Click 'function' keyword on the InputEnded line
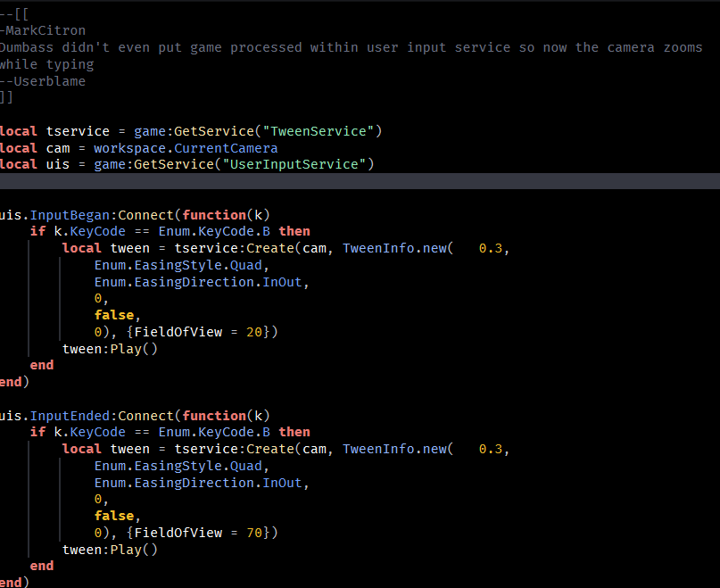The width and height of the screenshot is (720, 588). click(x=214, y=416)
